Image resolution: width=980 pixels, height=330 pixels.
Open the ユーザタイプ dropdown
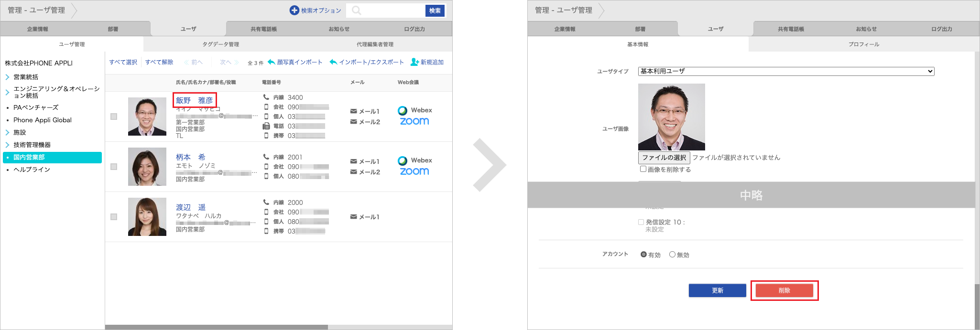(x=786, y=71)
